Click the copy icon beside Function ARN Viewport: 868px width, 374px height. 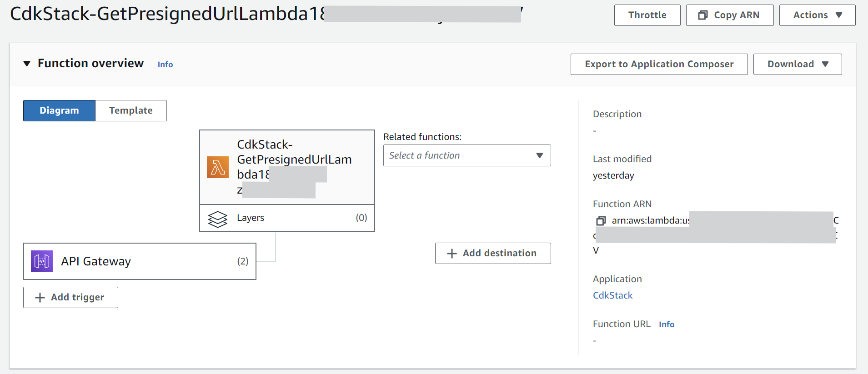tap(601, 221)
